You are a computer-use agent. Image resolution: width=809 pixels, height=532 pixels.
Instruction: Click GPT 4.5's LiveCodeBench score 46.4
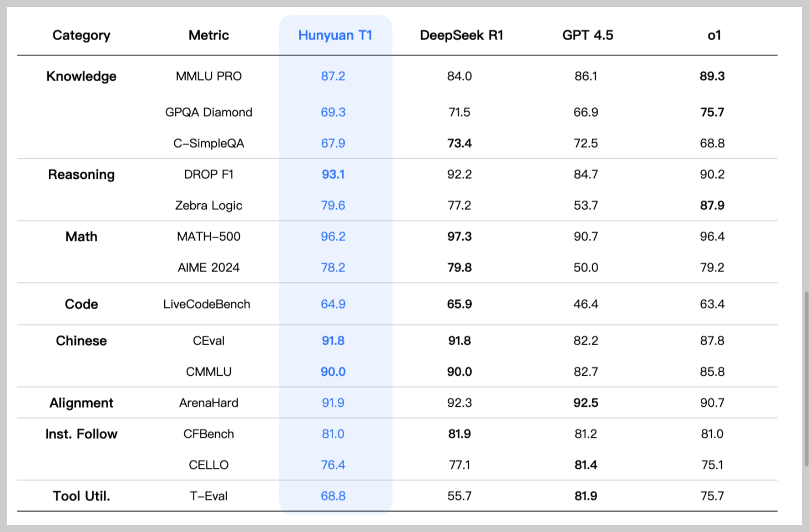coord(586,304)
